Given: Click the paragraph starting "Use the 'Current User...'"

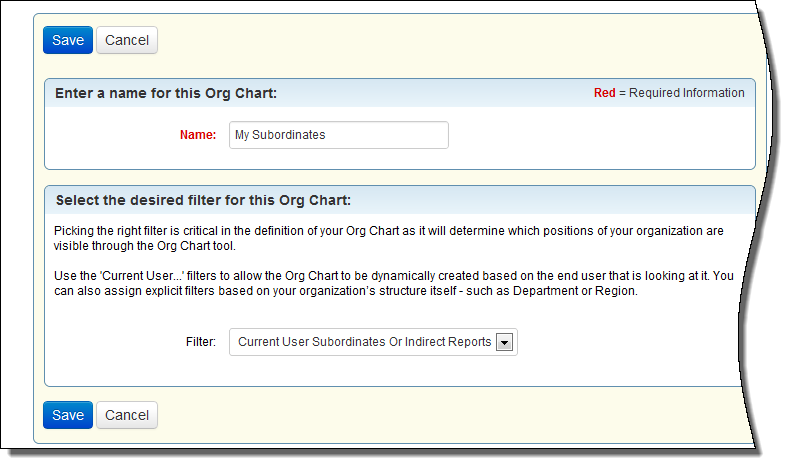Looking at the screenshot, I should [x=393, y=283].
